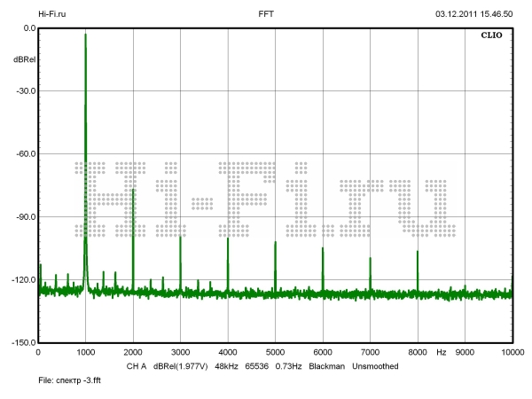This screenshot has width=532, height=399.
Task: Click the CH A channel label
Action: 136,365
